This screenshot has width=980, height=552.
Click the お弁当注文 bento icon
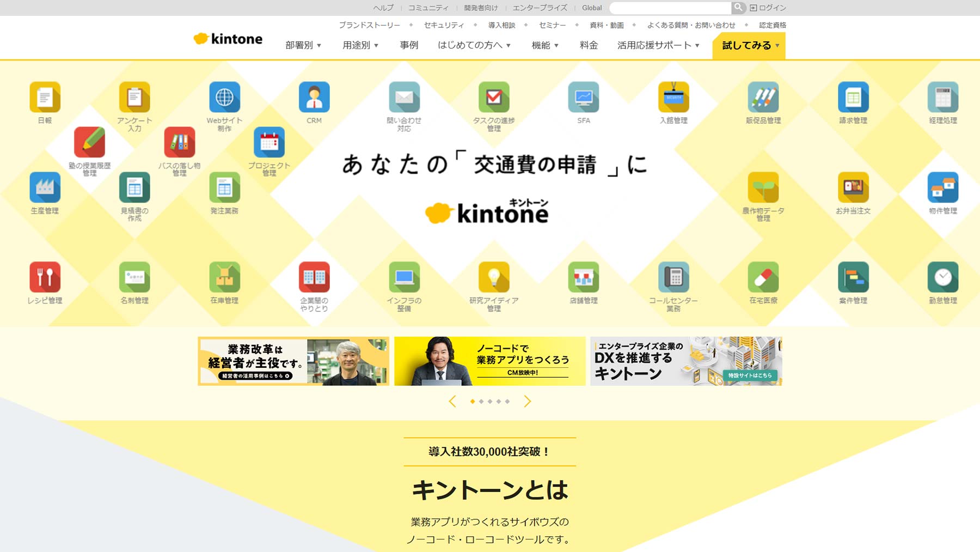tap(853, 187)
